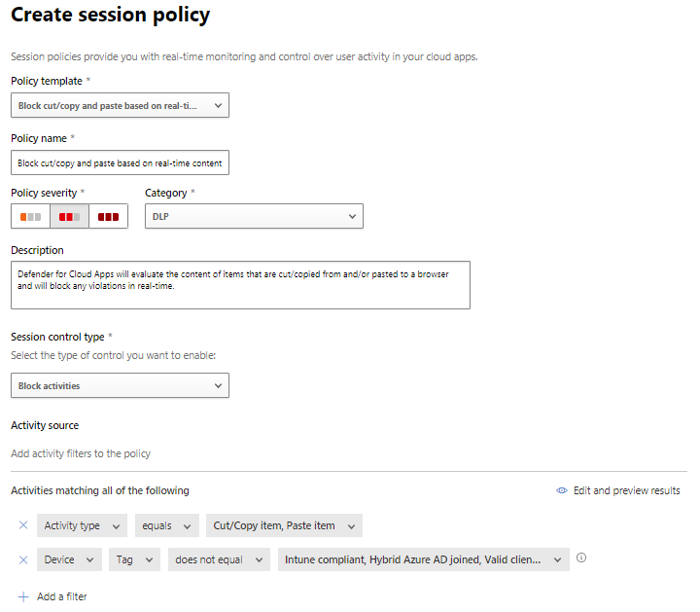The width and height of the screenshot is (700, 612).
Task: Click the info icon beside device tags
Action: [581, 558]
